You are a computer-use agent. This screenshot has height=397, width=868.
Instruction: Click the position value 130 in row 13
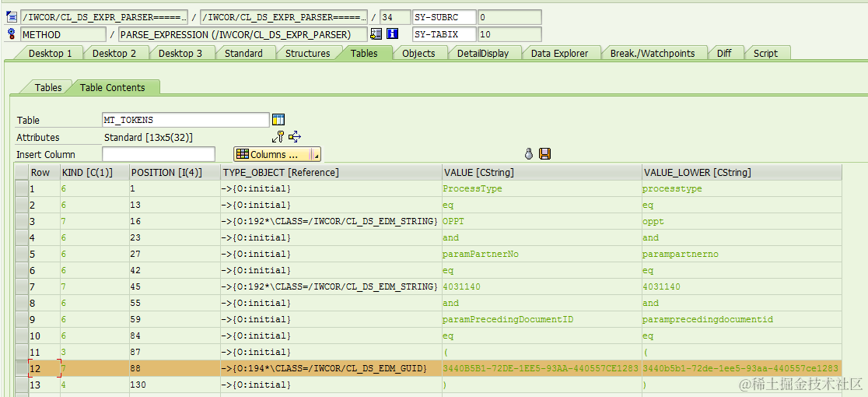pyautogui.click(x=174, y=385)
